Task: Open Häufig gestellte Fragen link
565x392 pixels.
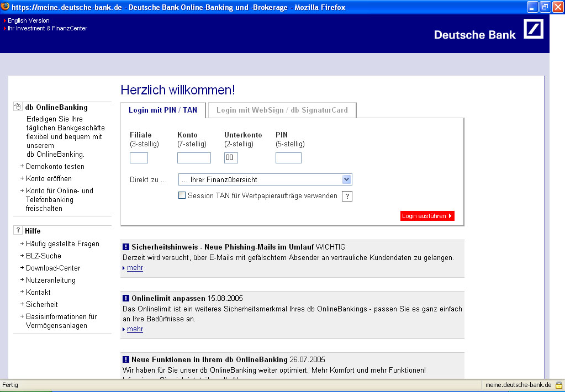Action: click(62, 244)
